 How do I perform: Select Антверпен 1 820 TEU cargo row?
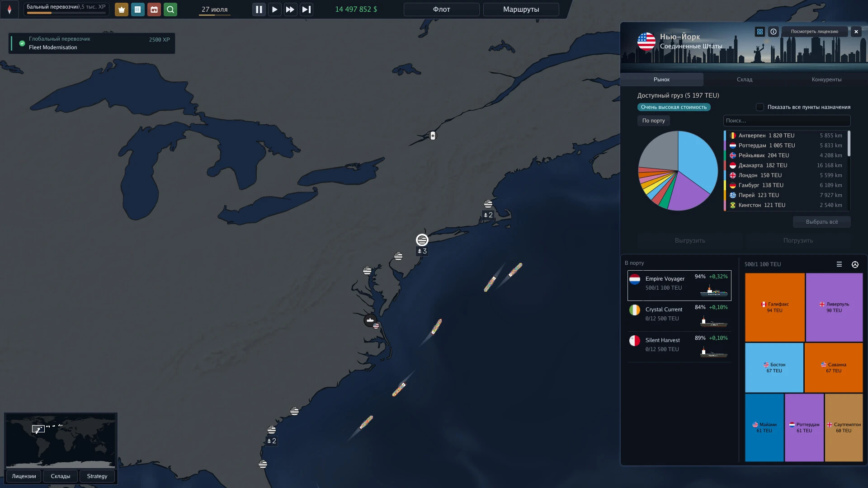coord(786,136)
